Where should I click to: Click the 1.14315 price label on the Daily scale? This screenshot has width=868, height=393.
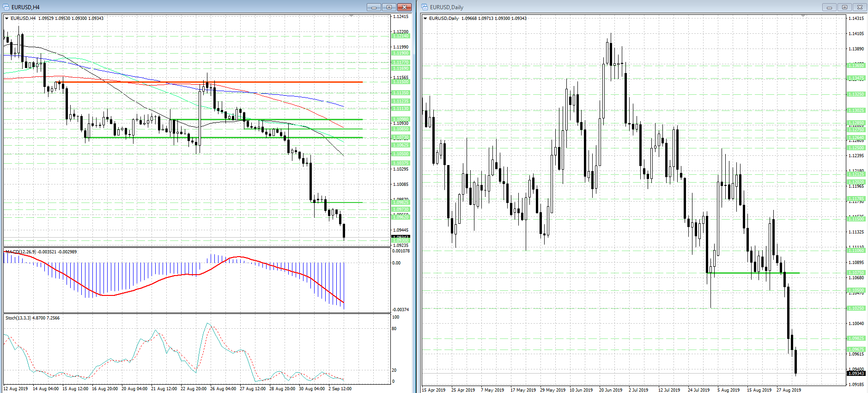pyautogui.click(x=856, y=18)
